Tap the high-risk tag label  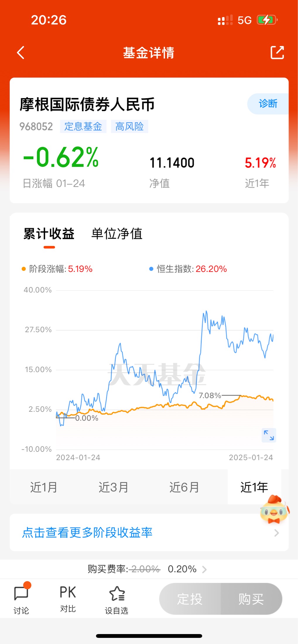pyautogui.click(x=129, y=126)
